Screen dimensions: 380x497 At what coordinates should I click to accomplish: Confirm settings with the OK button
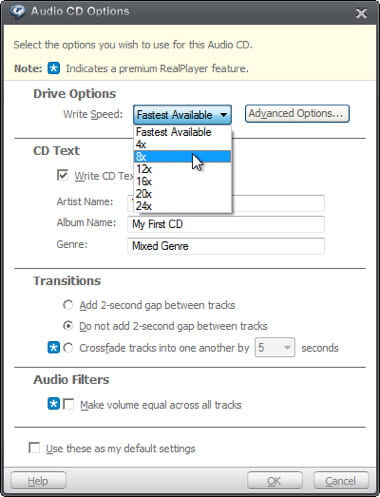pyautogui.click(x=275, y=480)
